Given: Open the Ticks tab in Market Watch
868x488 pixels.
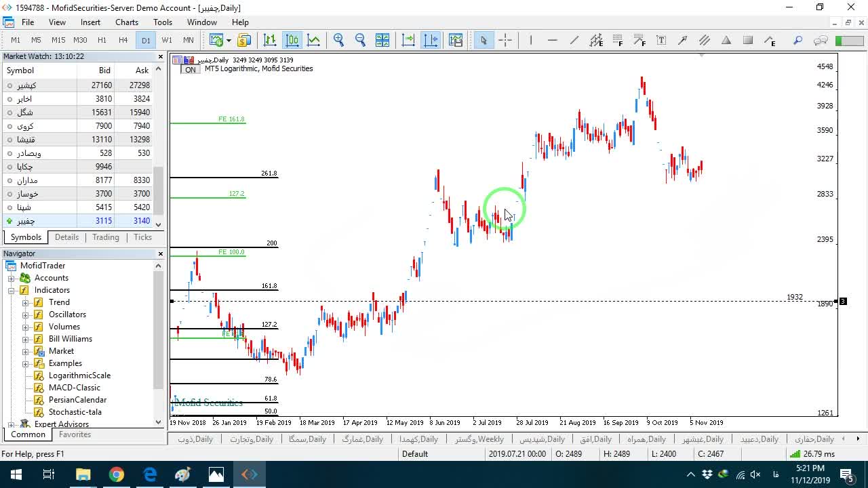Looking at the screenshot, I should [x=142, y=237].
